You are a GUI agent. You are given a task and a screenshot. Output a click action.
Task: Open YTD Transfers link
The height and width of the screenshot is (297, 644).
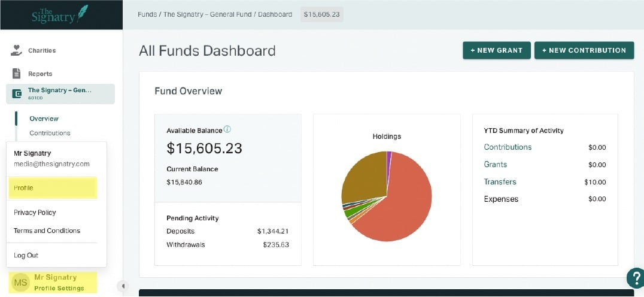point(500,181)
